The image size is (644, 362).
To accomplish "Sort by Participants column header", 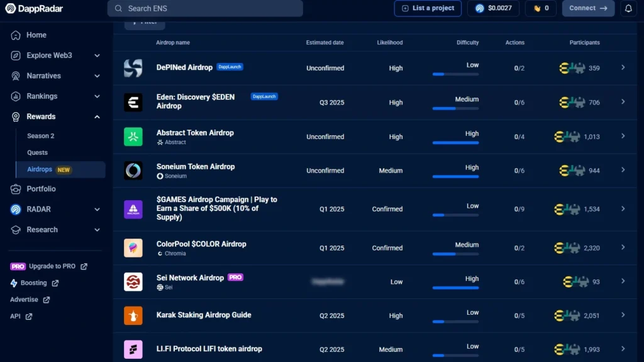I will click(584, 42).
